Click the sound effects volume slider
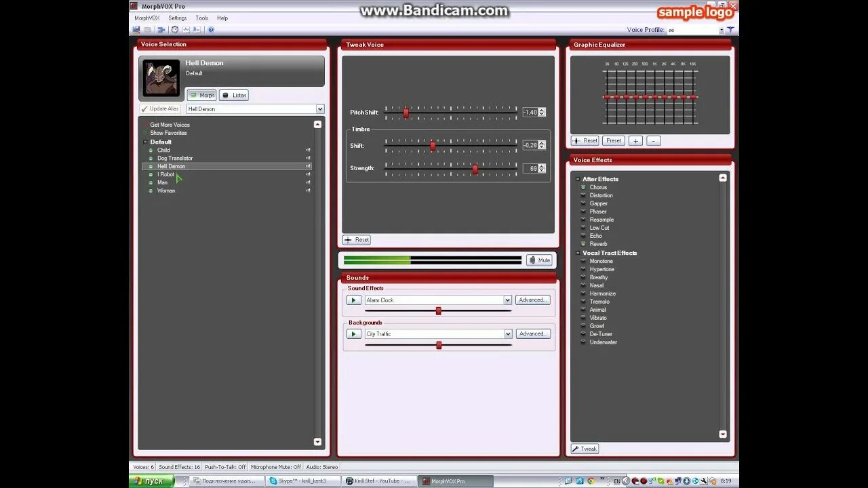This screenshot has height=488, width=868. (439, 311)
